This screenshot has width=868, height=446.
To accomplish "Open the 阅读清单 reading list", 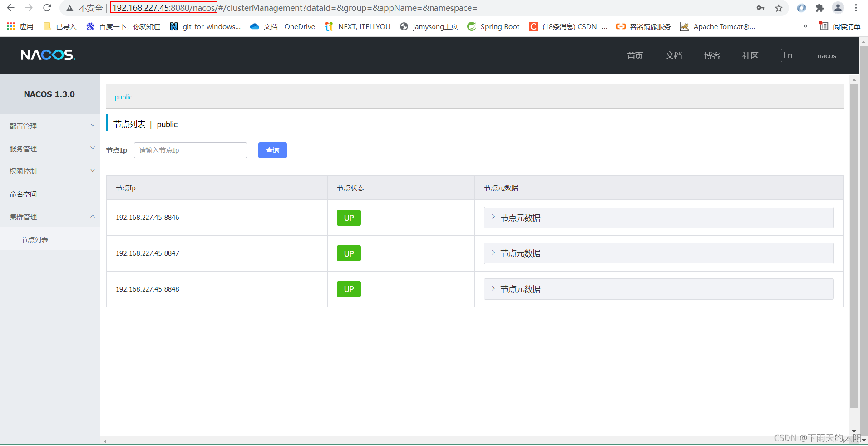I will pyautogui.click(x=840, y=26).
